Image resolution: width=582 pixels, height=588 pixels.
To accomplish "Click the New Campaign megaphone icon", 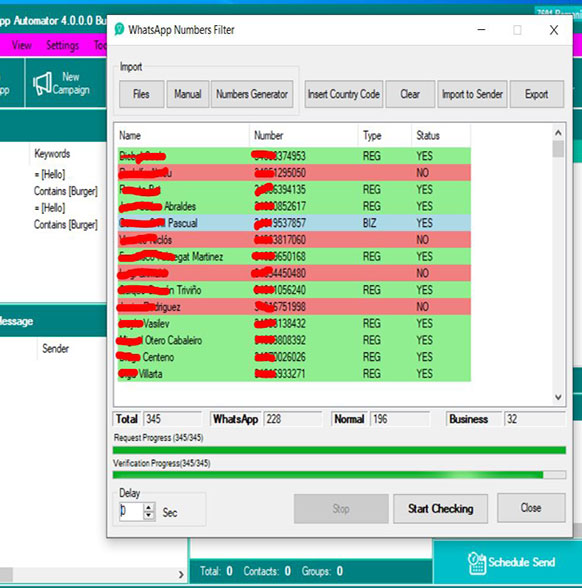I will [42, 83].
